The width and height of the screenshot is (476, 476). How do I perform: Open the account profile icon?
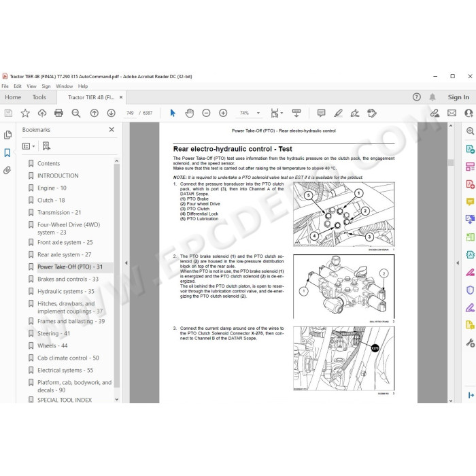pyautogui.click(x=469, y=114)
